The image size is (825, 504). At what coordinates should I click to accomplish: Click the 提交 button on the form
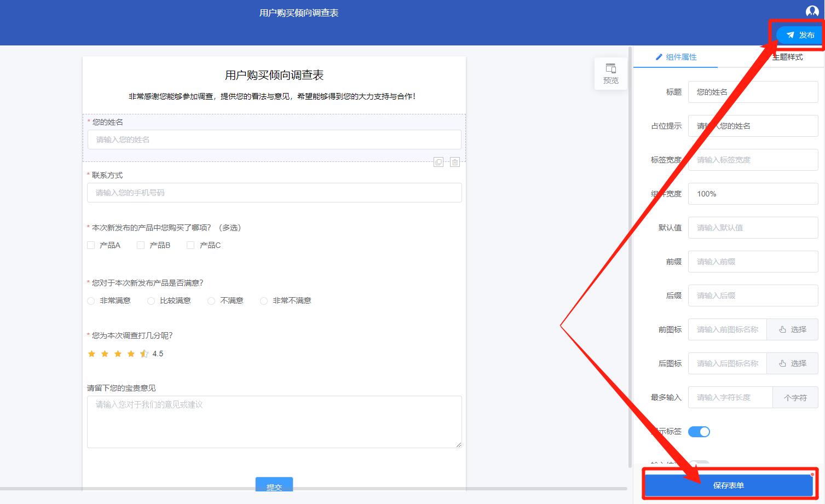(274, 486)
